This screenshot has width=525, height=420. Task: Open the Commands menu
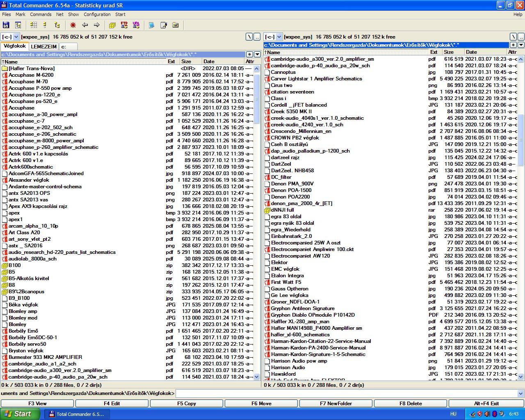coord(41,14)
